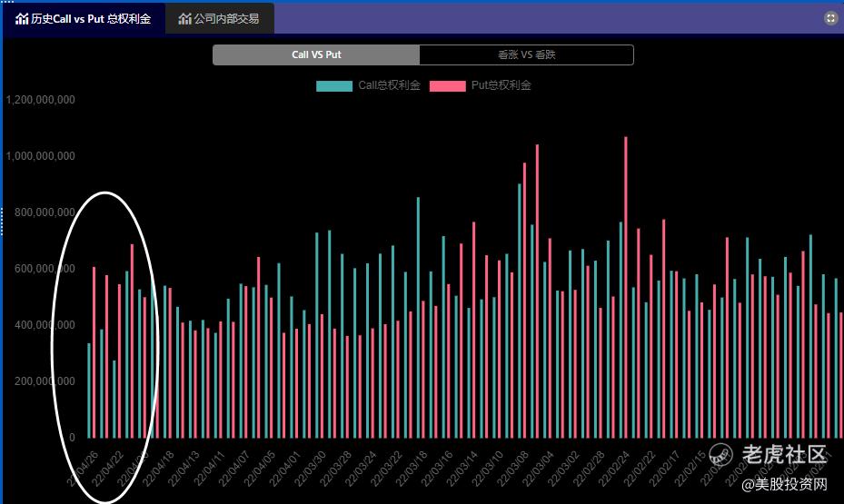The image size is (844, 504).
Task: Toggle the Put总权利金 legend swatch
Action: click(447, 86)
